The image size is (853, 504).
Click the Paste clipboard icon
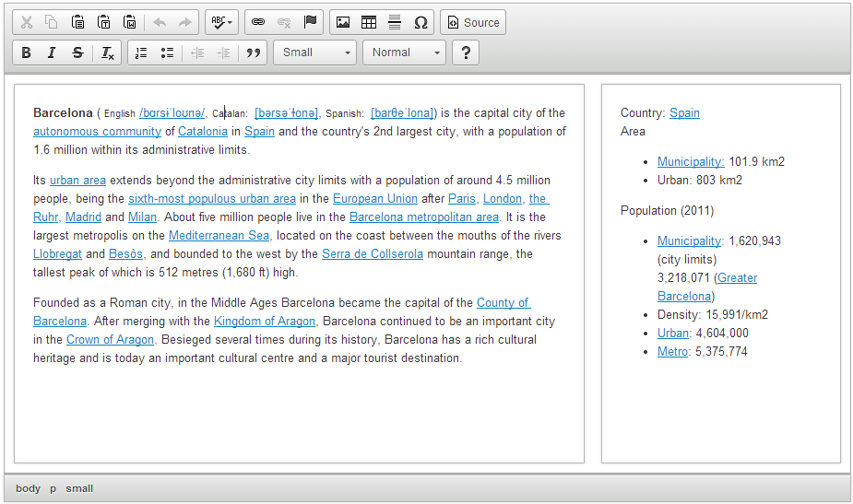point(77,22)
